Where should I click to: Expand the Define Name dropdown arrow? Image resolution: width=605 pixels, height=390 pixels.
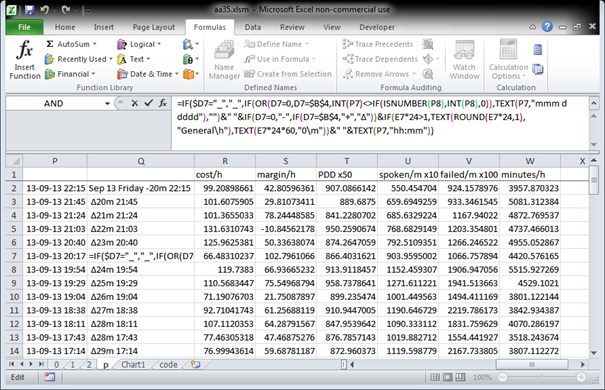pyautogui.click(x=307, y=44)
